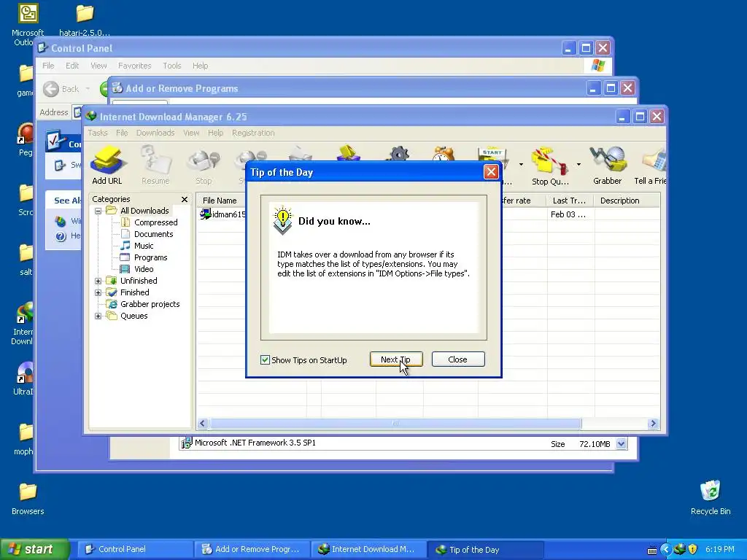The image size is (747, 560).
Task: Click the File Name column header
Action: tap(222, 201)
